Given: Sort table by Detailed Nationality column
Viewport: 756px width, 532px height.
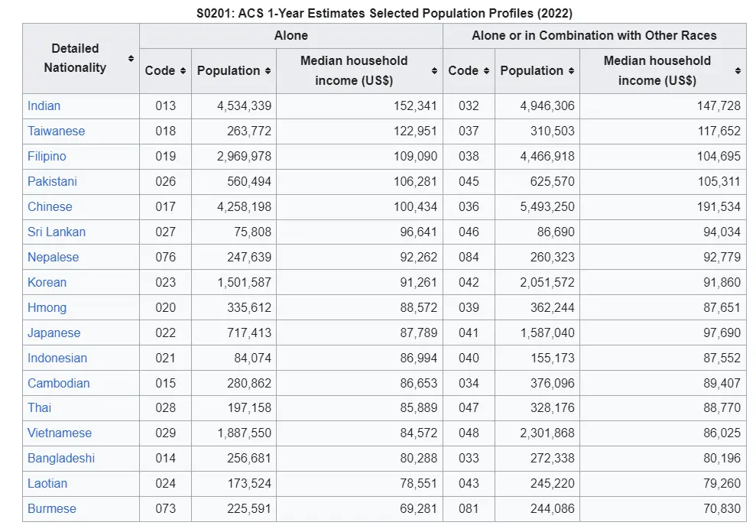Looking at the screenshot, I should (131, 58).
